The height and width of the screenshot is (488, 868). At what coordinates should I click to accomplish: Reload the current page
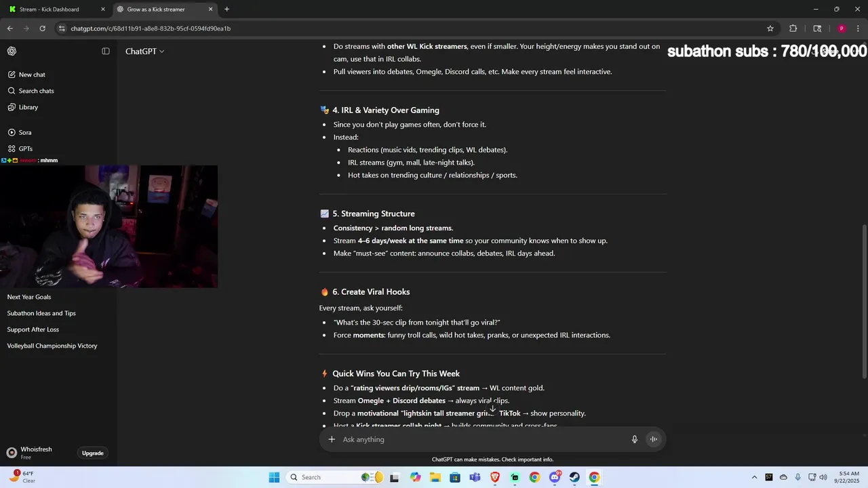coord(43,28)
